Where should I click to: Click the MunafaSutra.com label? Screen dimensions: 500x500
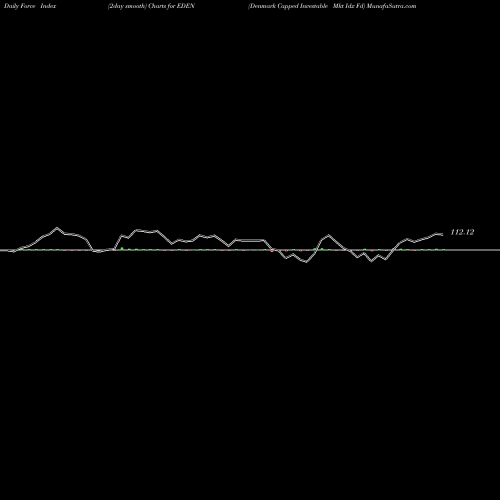391,6
